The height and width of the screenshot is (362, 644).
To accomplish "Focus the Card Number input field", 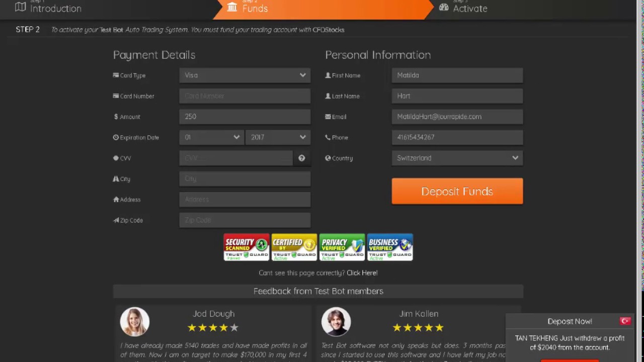I will point(245,96).
